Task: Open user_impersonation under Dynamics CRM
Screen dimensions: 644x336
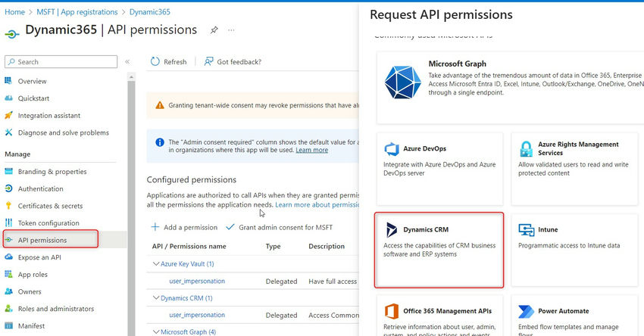Action: pyautogui.click(x=197, y=315)
